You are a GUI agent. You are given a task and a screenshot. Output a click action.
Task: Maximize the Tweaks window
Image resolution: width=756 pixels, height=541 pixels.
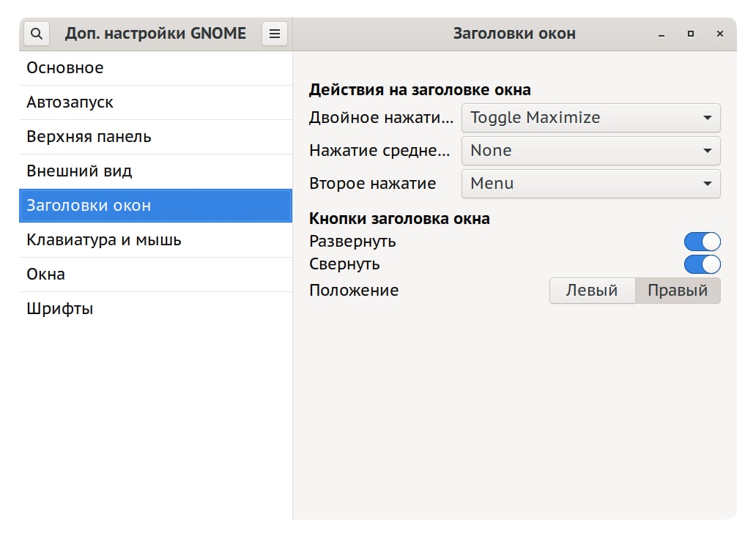click(691, 34)
